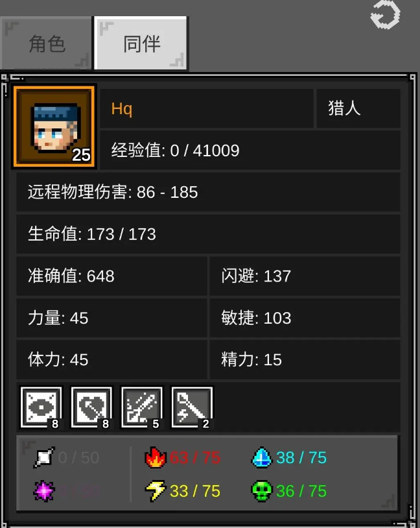Click the 生命值 173 / 173 row
Viewport: 420px width, 528px height.
tap(208, 234)
